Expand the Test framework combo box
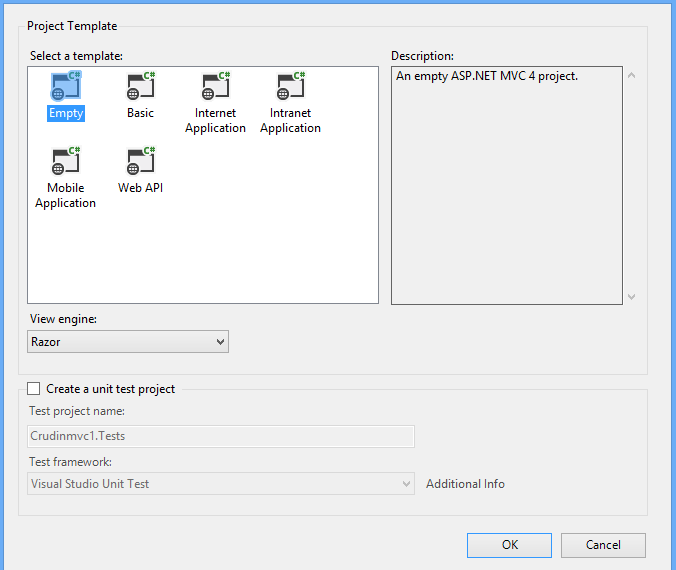Screen dimensions: 676x570 point(220,484)
